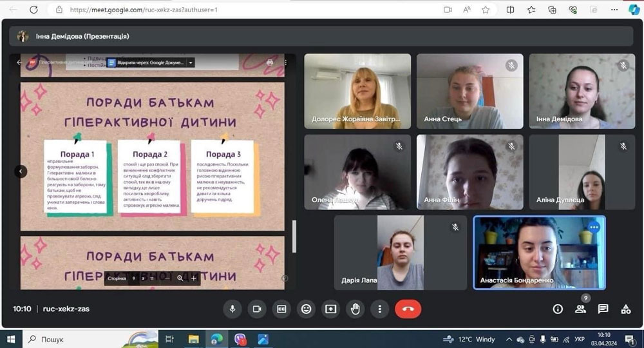Zoom in with the plus button
644x348 pixels.
coord(193,278)
